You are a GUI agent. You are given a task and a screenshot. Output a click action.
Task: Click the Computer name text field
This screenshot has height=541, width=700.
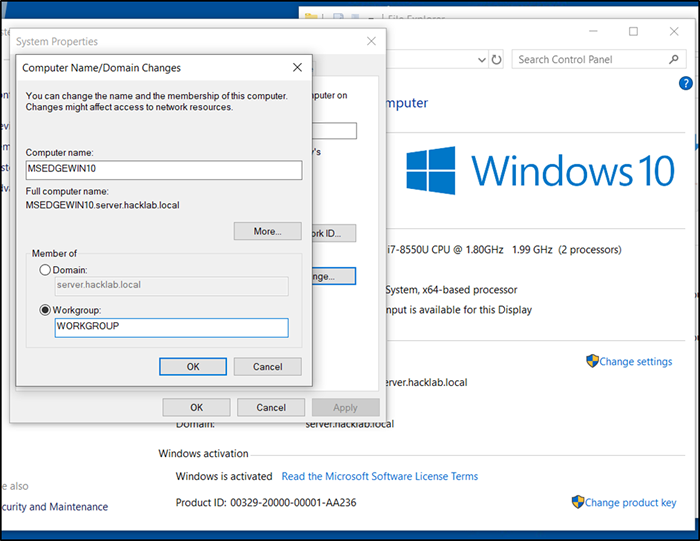[x=164, y=170]
